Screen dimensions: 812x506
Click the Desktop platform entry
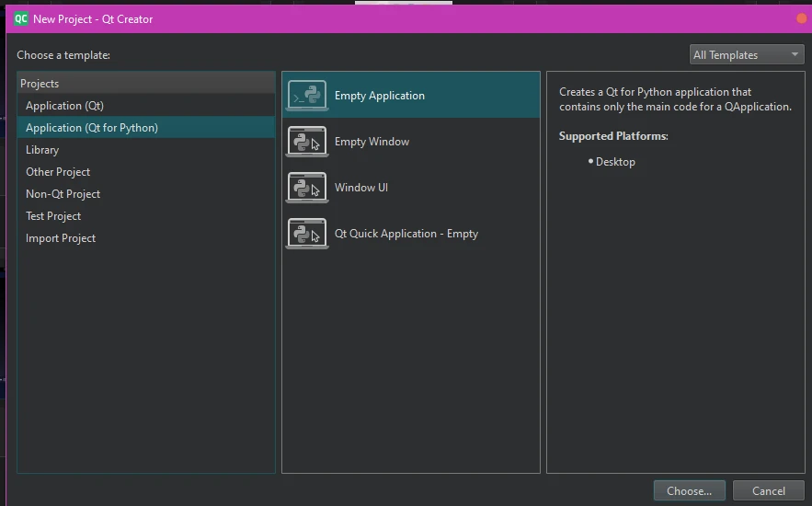(615, 162)
